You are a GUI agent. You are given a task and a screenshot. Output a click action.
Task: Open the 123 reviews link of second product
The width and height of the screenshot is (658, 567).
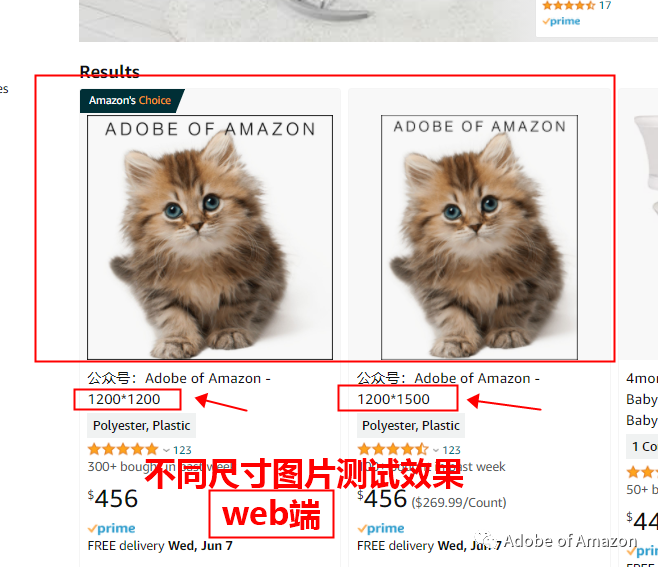[x=452, y=450]
